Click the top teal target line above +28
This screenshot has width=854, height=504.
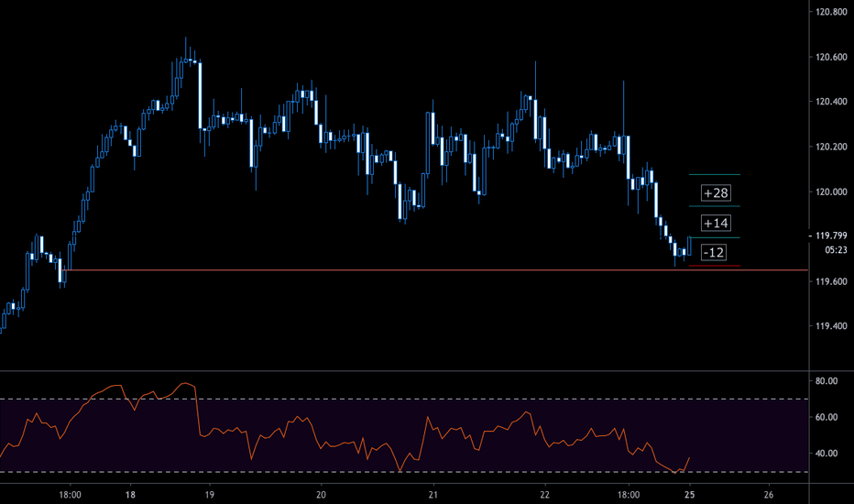[x=715, y=174]
